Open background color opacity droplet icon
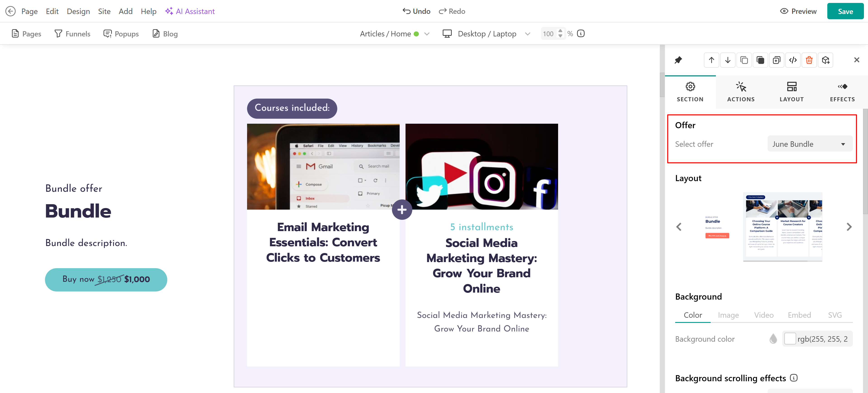Screen dimensions: 868x393 pyautogui.click(x=773, y=339)
